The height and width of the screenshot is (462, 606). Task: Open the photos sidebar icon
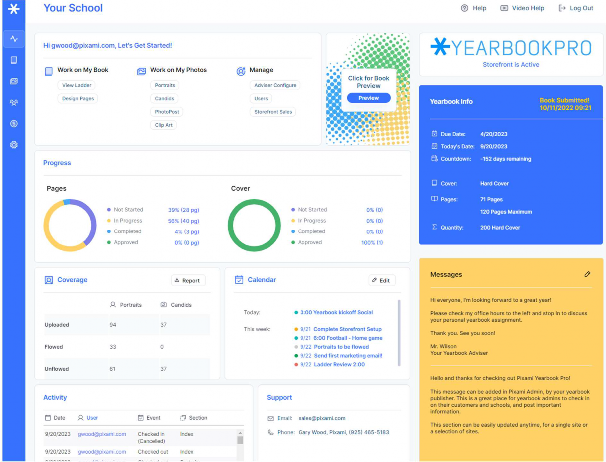coord(14,81)
